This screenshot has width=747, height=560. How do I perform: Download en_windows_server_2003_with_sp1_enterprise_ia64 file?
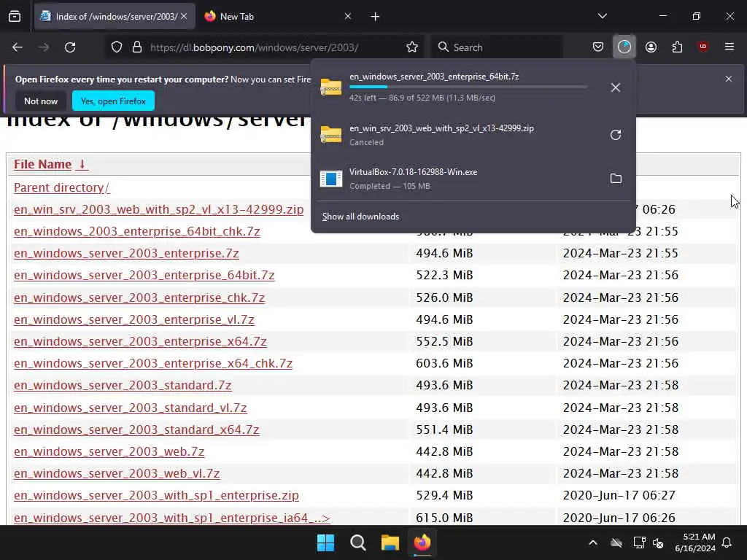pyautogui.click(x=172, y=518)
